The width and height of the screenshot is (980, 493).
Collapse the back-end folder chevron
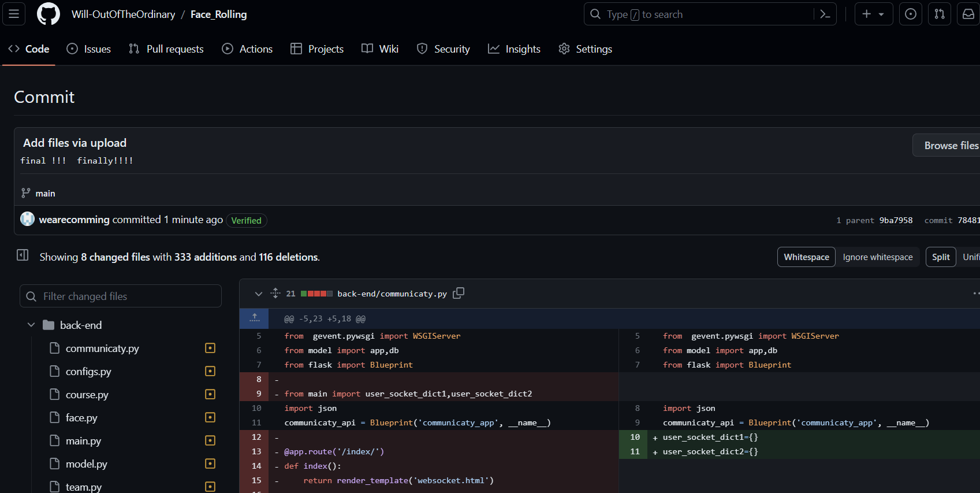tap(31, 325)
